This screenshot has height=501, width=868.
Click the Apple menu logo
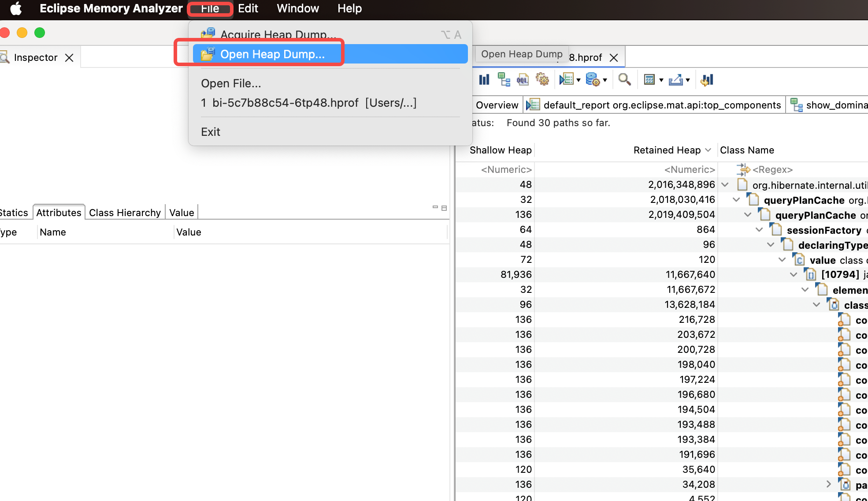click(x=16, y=8)
